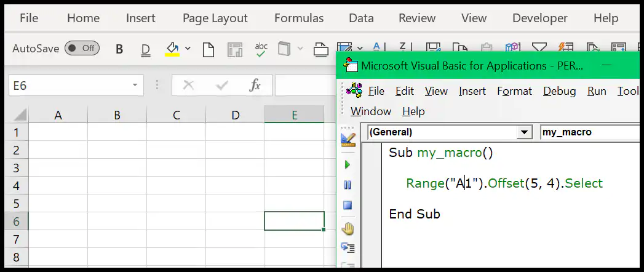Select row 6 header

point(17,222)
